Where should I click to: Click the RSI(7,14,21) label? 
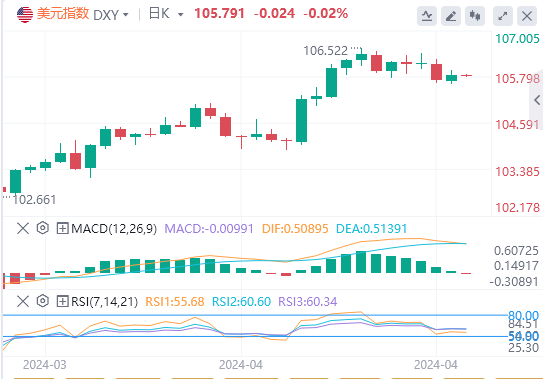pos(104,301)
